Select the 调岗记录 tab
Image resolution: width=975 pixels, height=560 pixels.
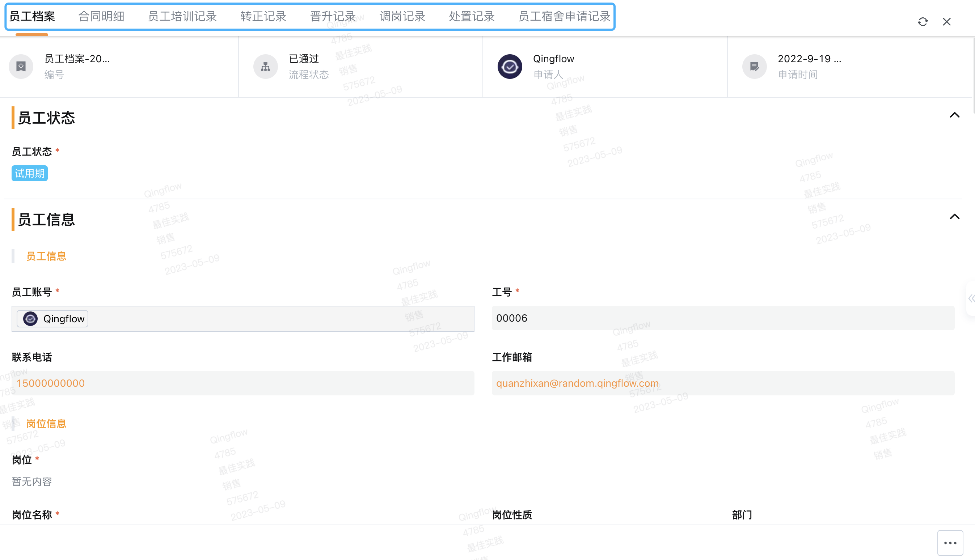[x=402, y=17]
